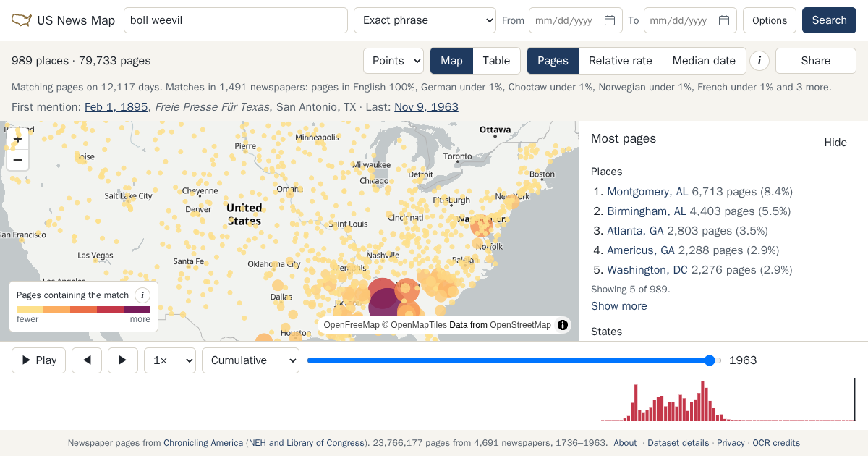
Task: Select the Relative rate metric
Action: click(x=621, y=61)
